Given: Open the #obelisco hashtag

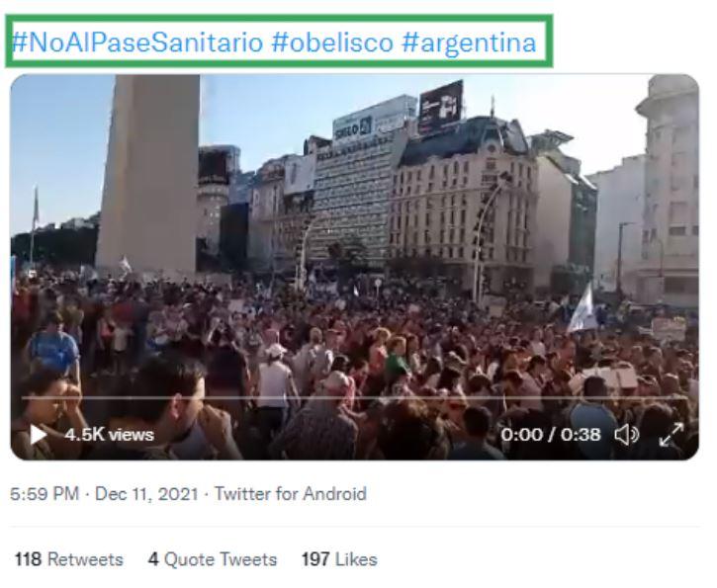Looking at the screenshot, I should (332, 42).
